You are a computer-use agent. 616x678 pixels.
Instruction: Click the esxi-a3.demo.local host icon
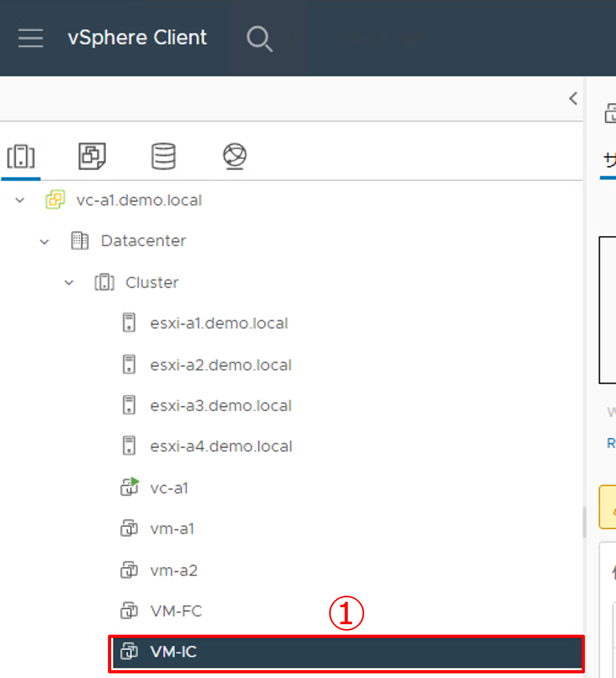click(x=129, y=405)
